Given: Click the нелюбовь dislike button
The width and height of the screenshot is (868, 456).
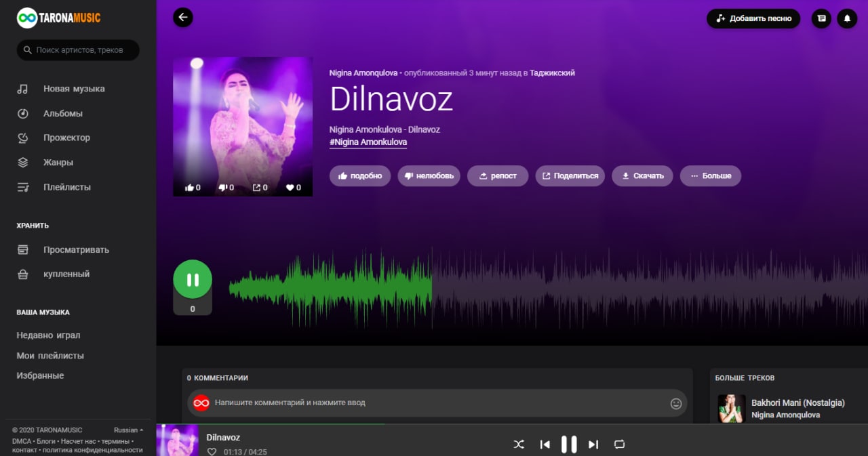Looking at the screenshot, I should [x=429, y=175].
